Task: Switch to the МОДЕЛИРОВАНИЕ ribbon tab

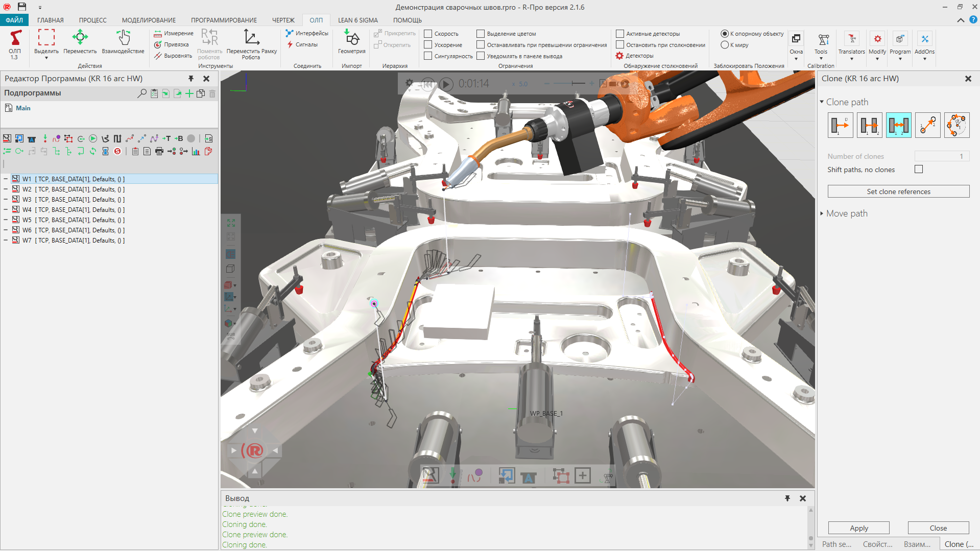Action: (149, 20)
